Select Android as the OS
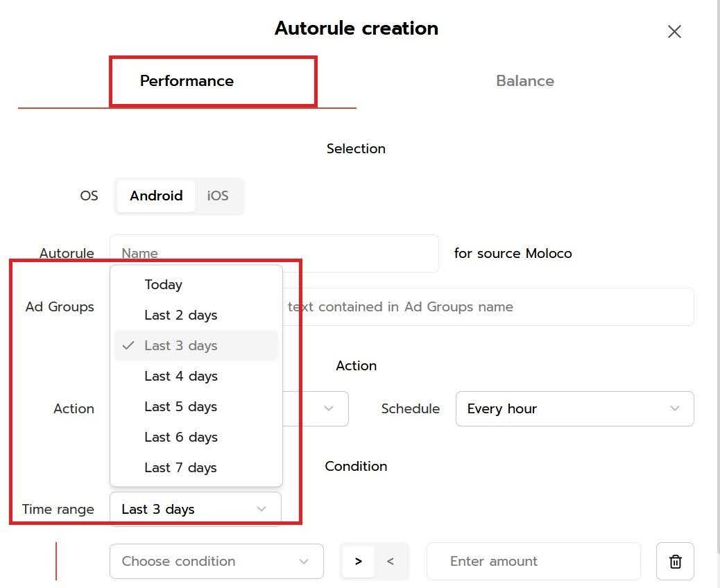This screenshot has width=720, height=588. (x=156, y=196)
